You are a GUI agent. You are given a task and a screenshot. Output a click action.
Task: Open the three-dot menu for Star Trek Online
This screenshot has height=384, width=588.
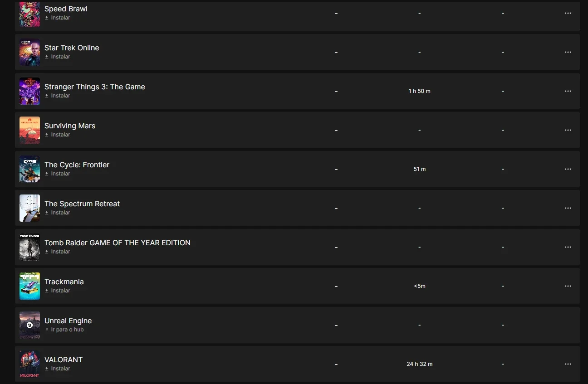pyautogui.click(x=568, y=52)
